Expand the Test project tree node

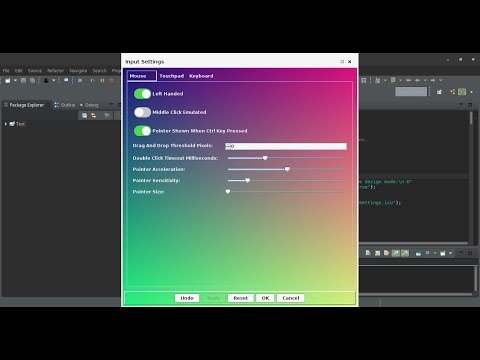coord(6,124)
